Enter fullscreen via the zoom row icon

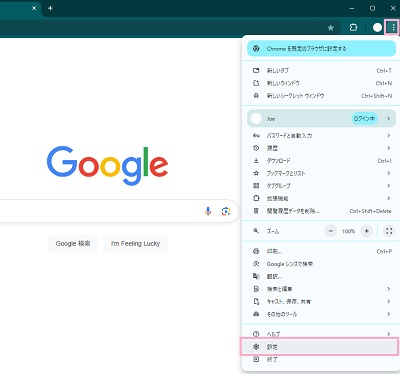389,231
